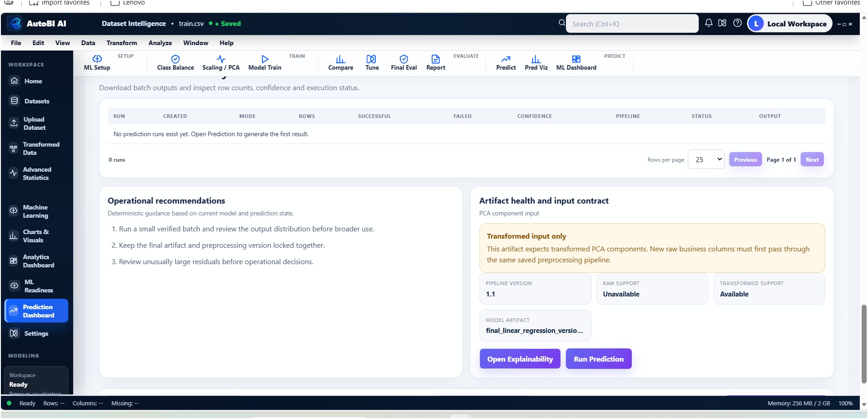Click in the Search (Ctrl+K) field
868x419 pixels.
point(632,24)
